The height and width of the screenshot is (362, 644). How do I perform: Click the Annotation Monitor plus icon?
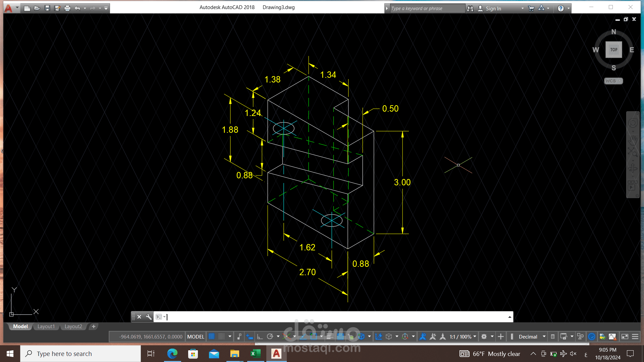coord(501,337)
